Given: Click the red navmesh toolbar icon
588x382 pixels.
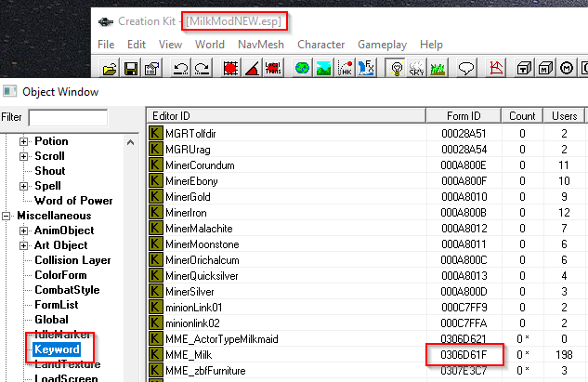Looking at the screenshot, I should 496,68.
